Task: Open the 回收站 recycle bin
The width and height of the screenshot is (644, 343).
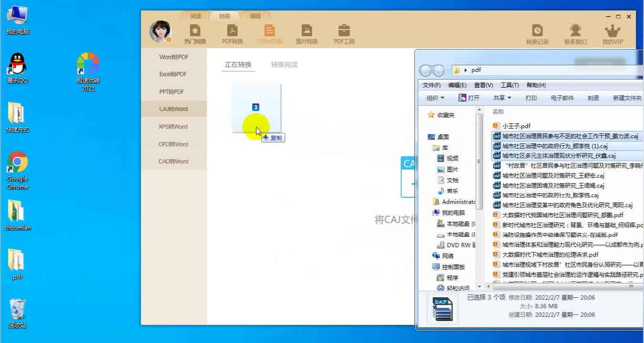Action: 17,310
